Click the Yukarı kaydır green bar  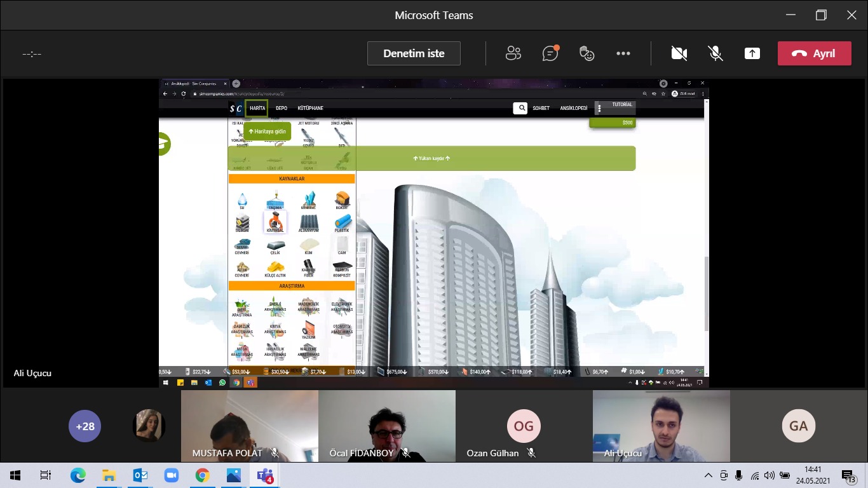(x=431, y=158)
